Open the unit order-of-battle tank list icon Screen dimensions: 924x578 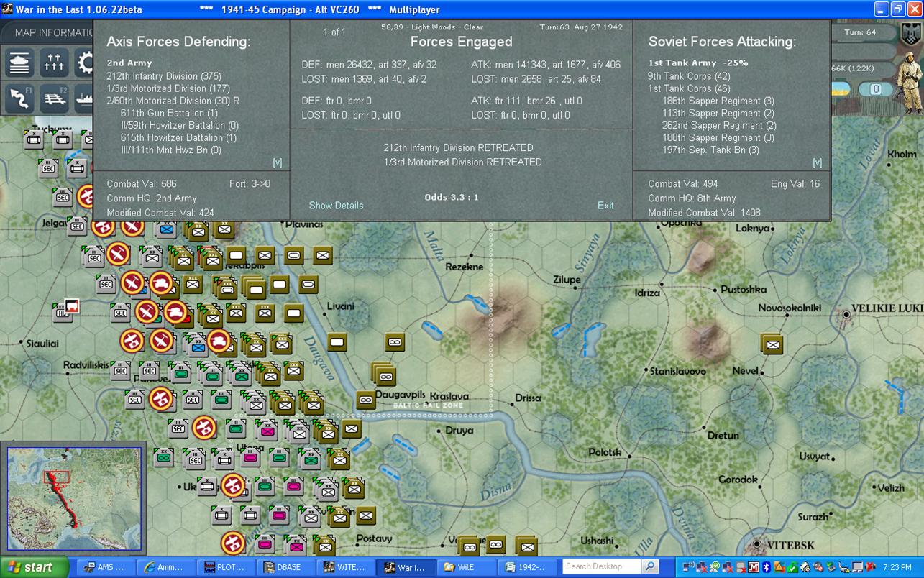click(20, 63)
